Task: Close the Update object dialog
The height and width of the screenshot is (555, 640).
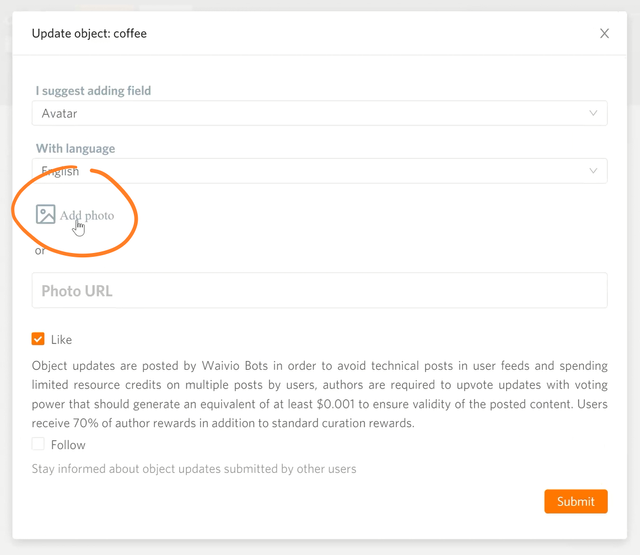Action: (604, 33)
